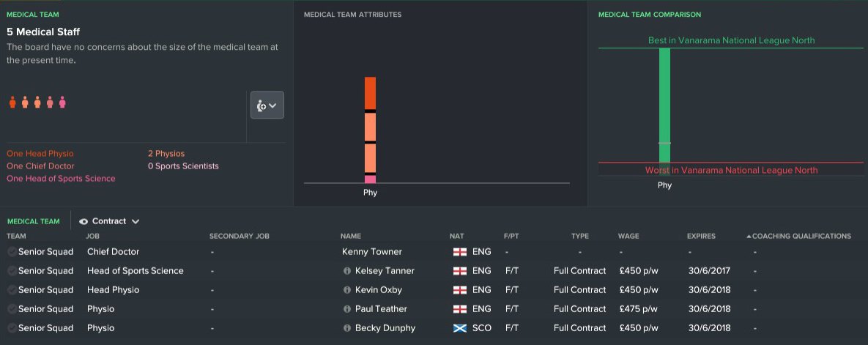Open Paul Teather's staff profile
This screenshot has width=868, height=345.
(x=381, y=309)
